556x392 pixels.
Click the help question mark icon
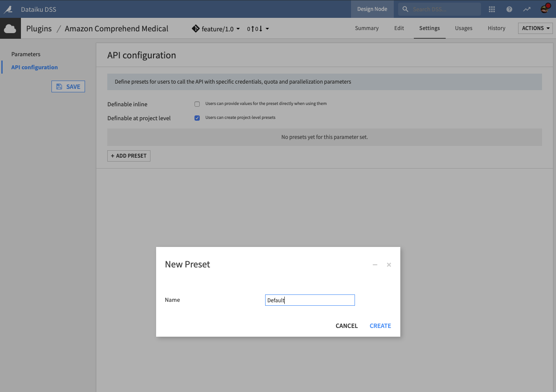509,9
